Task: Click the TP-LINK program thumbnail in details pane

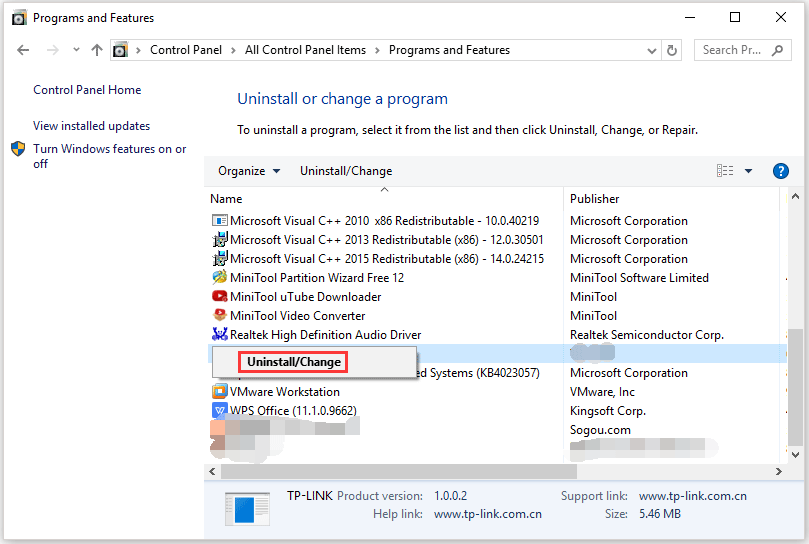Action: pyautogui.click(x=248, y=509)
